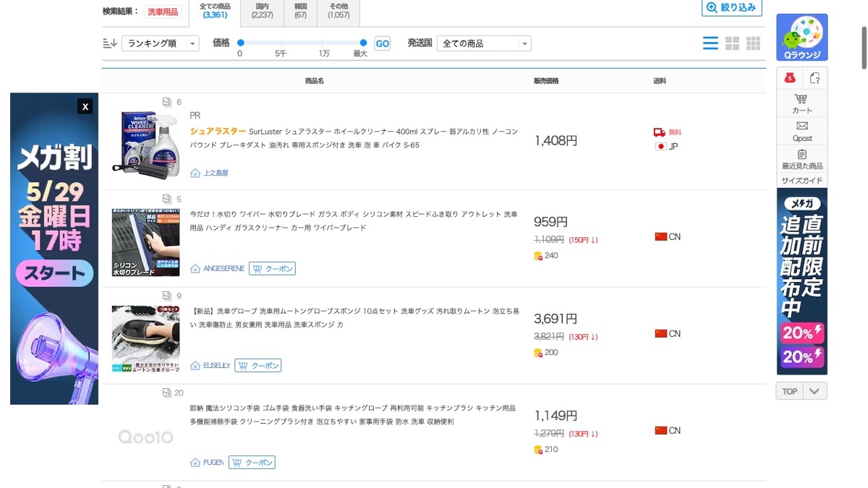
Task: Open the red money bag icon
Action: coord(790,78)
